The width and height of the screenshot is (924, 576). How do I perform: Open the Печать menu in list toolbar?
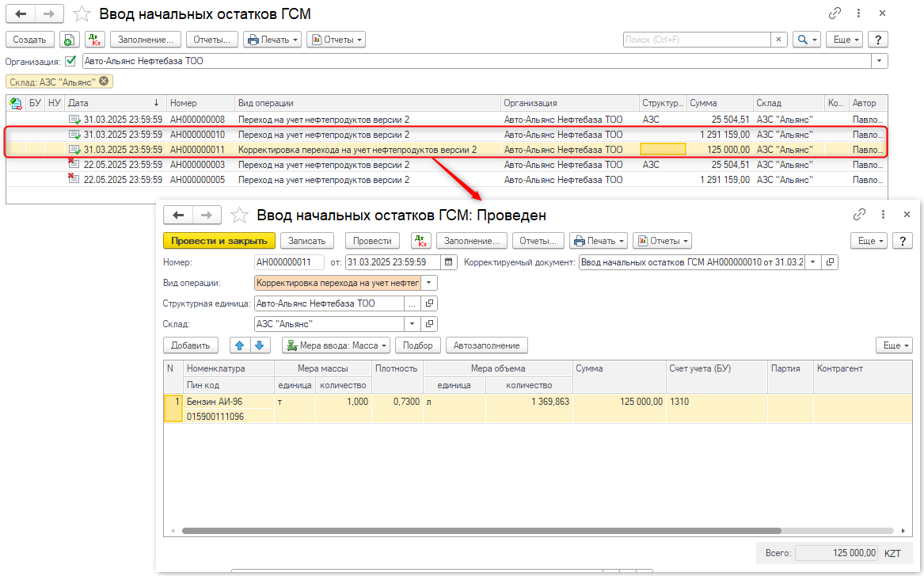[272, 40]
